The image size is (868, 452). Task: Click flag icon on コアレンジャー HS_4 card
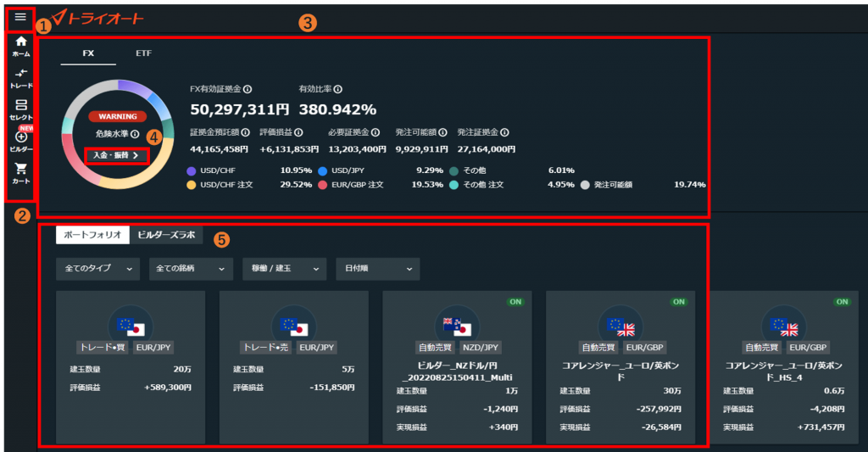(784, 326)
